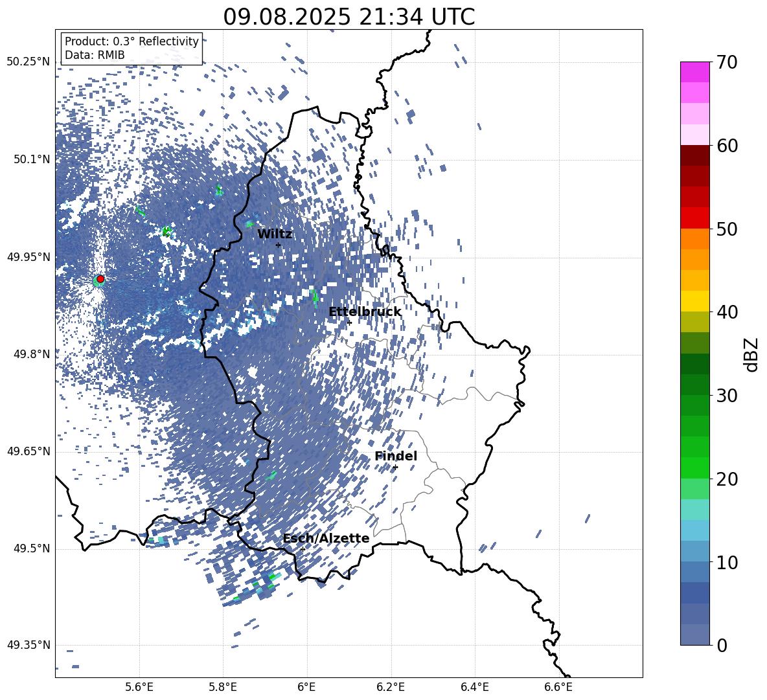Viewport: 767px width, 700px height.
Task: Click the 5.6°E longitude label
Action: click(139, 687)
